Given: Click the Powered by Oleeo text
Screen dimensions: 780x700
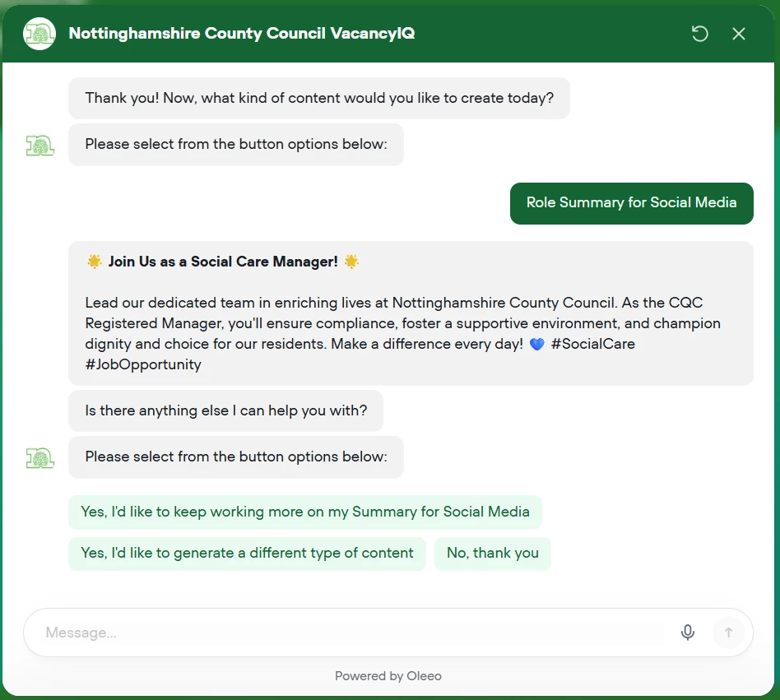Looking at the screenshot, I should [x=388, y=675].
